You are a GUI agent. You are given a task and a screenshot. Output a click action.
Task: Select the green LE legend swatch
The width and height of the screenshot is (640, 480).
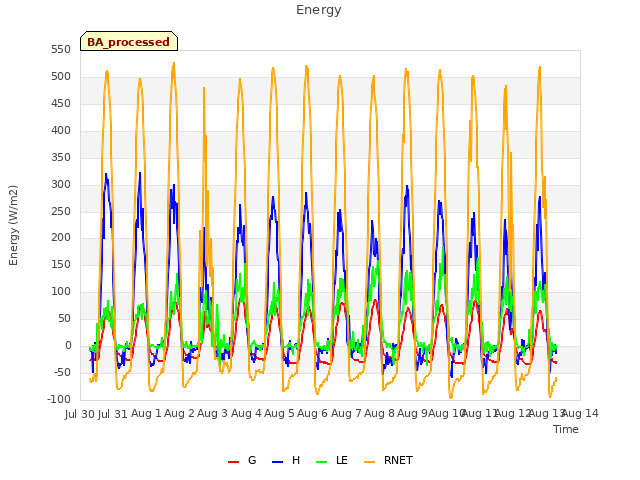coord(322,462)
